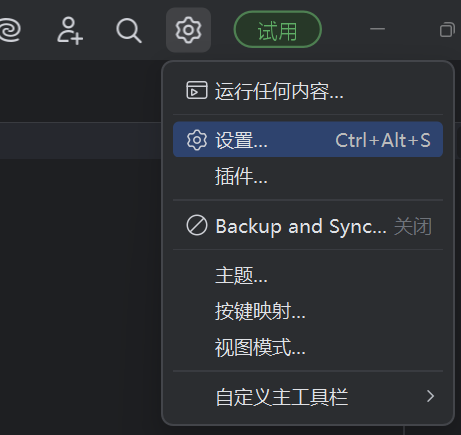
Task: Click the green 试用 trial button
Action: [278, 30]
